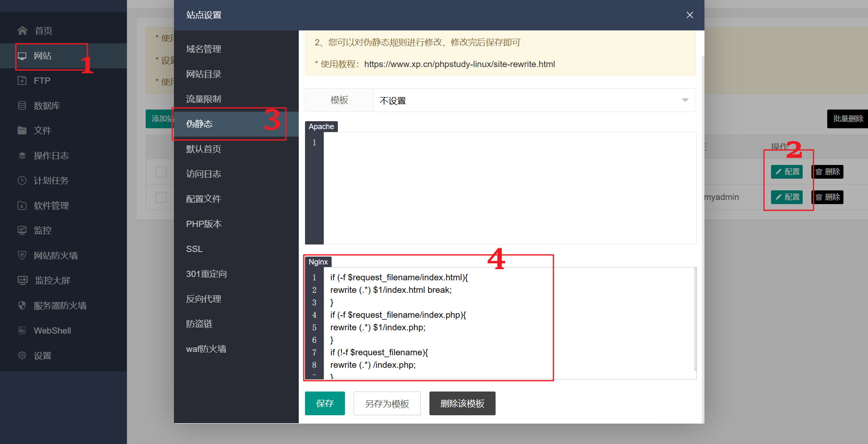This screenshot has width=868, height=444.
Task: Click the WebShell sidebar icon
Action: tap(22, 331)
